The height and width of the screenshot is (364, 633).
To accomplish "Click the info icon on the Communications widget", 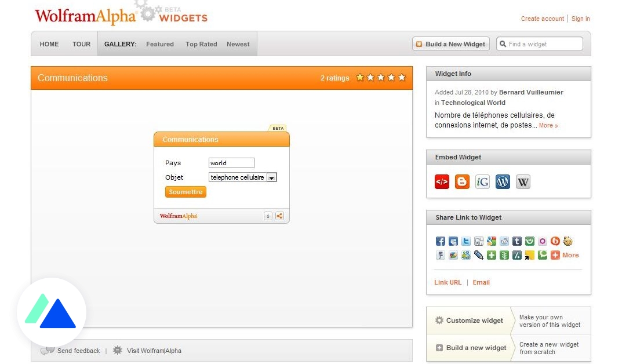I will tap(268, 216).
